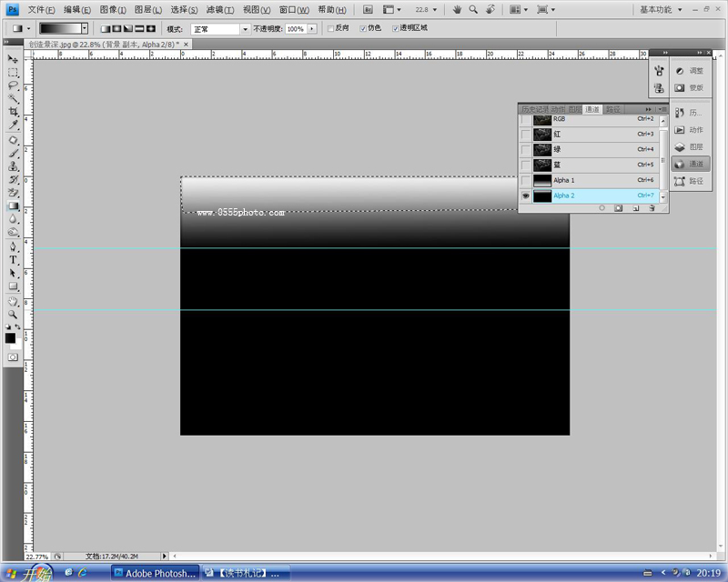Screen dimensions: 728x582
Task: Create new channel icon in Channels panel
Action: pos(635,208)
